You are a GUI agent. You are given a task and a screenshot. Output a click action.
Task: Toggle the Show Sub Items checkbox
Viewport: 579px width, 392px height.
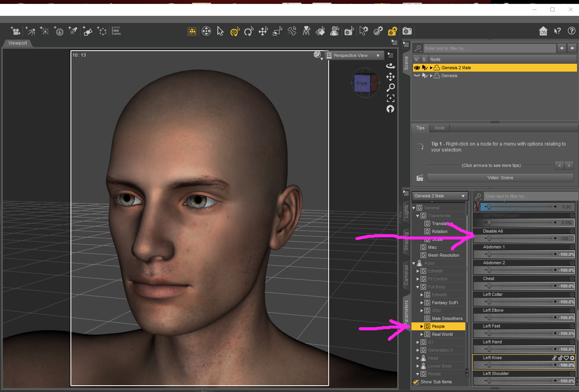point(416,382)
